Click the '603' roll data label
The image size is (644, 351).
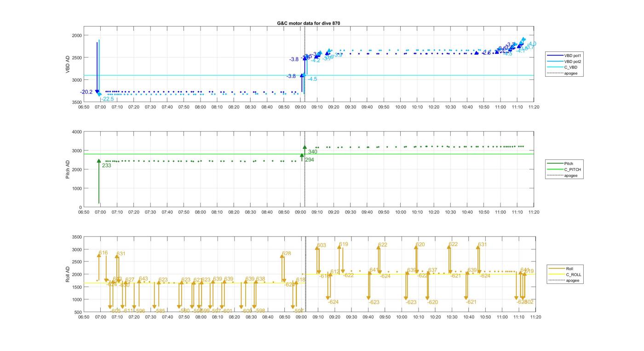click(x=322, y=245)
